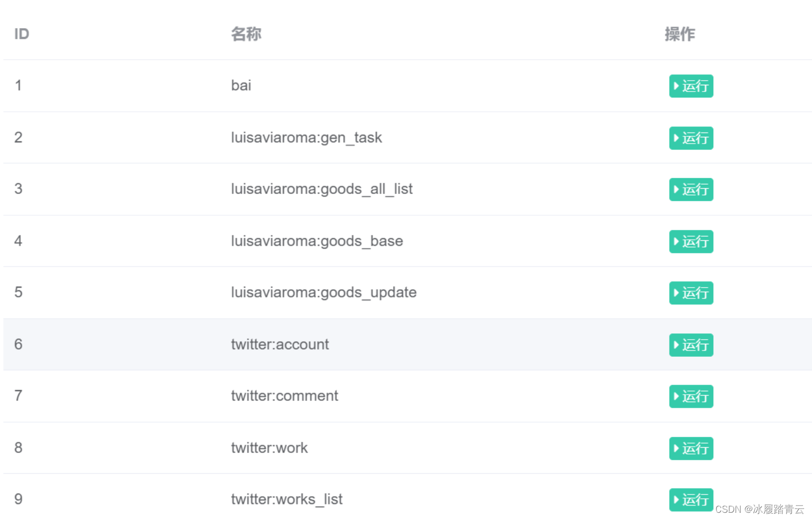Viewport: 812px width, 519px height.
Task: Click the 操作 column header
Action: click(x=680, y=34)
